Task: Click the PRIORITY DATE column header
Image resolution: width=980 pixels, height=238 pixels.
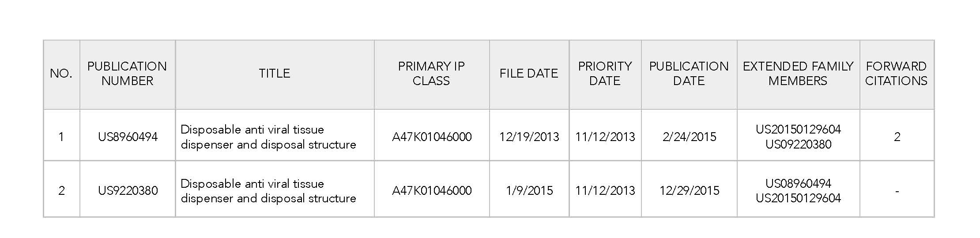Action: click(x=605, y=74)
